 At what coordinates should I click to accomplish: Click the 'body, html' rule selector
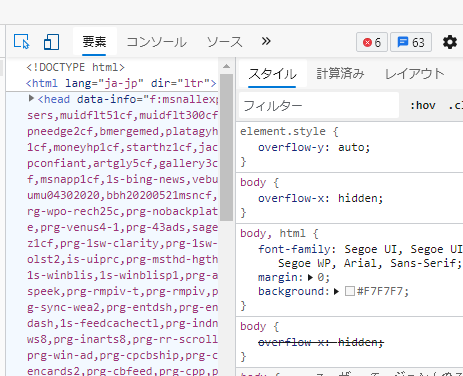coord(273,233)
